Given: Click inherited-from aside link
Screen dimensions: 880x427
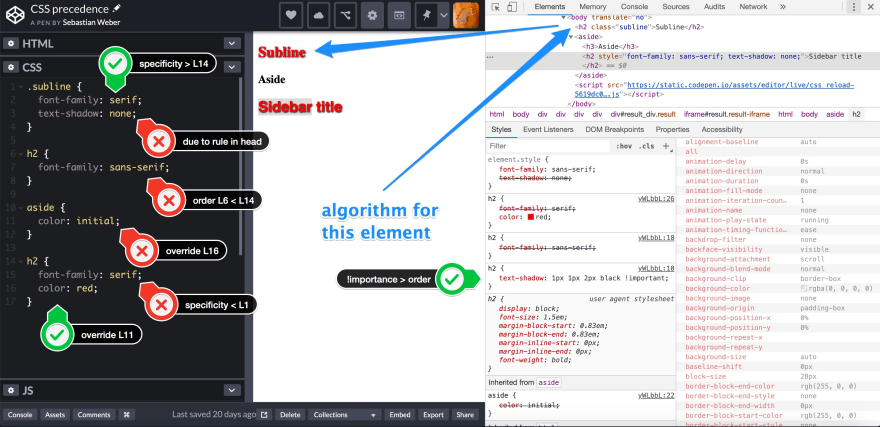Looking at the screenshot, I should tap(548, 382).
